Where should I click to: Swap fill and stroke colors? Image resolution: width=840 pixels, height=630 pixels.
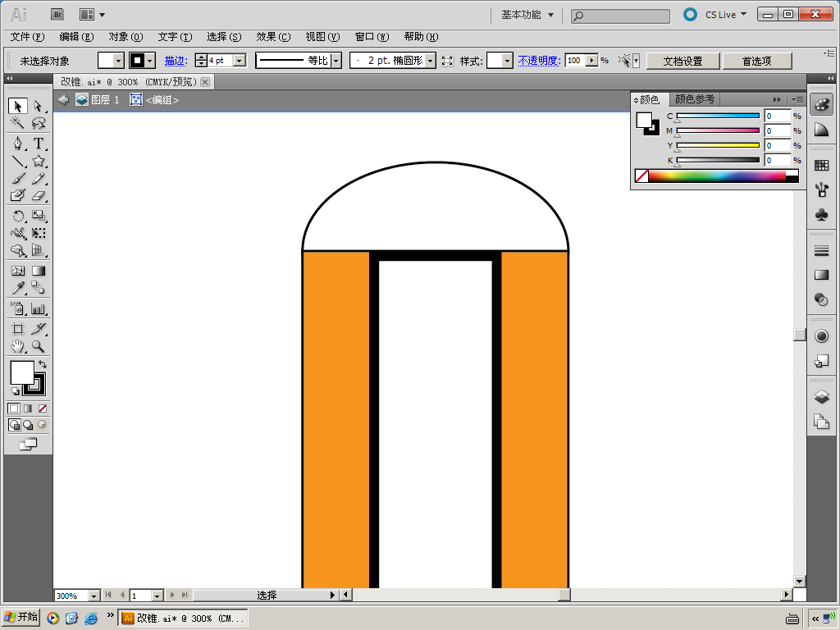point(43,363)
